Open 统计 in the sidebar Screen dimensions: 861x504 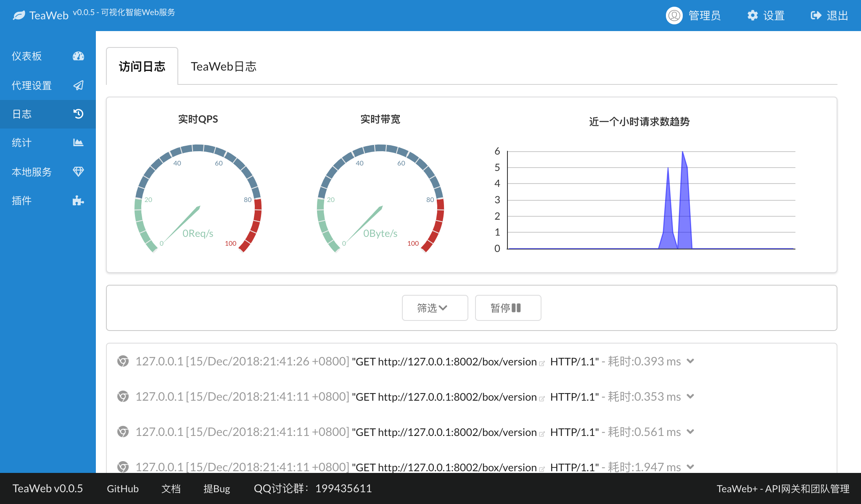48,142
